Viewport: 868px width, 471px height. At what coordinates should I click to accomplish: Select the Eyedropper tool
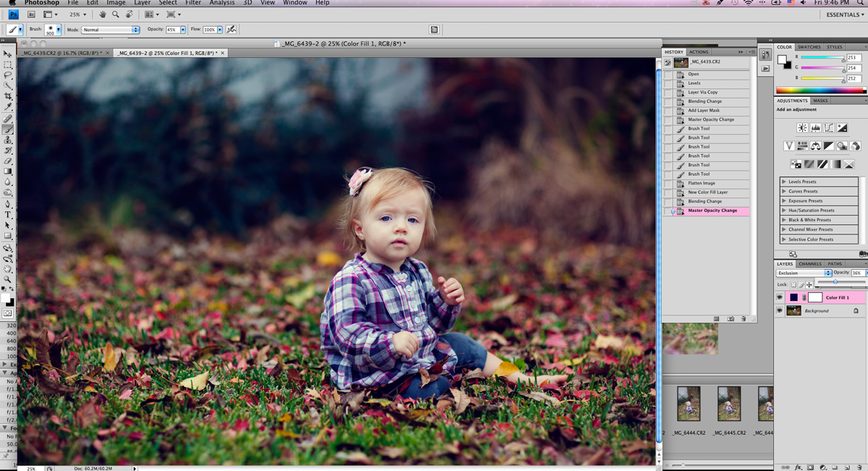[8, 107]
